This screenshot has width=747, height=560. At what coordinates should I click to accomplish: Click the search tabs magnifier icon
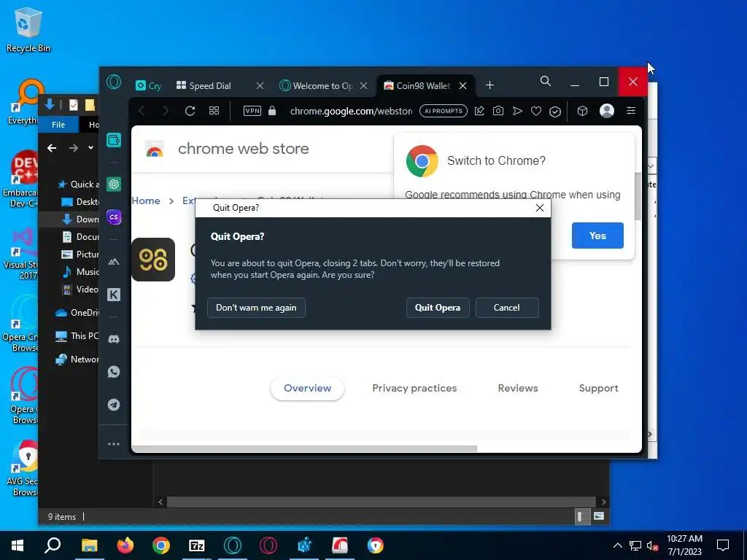(x=546, y=82)
